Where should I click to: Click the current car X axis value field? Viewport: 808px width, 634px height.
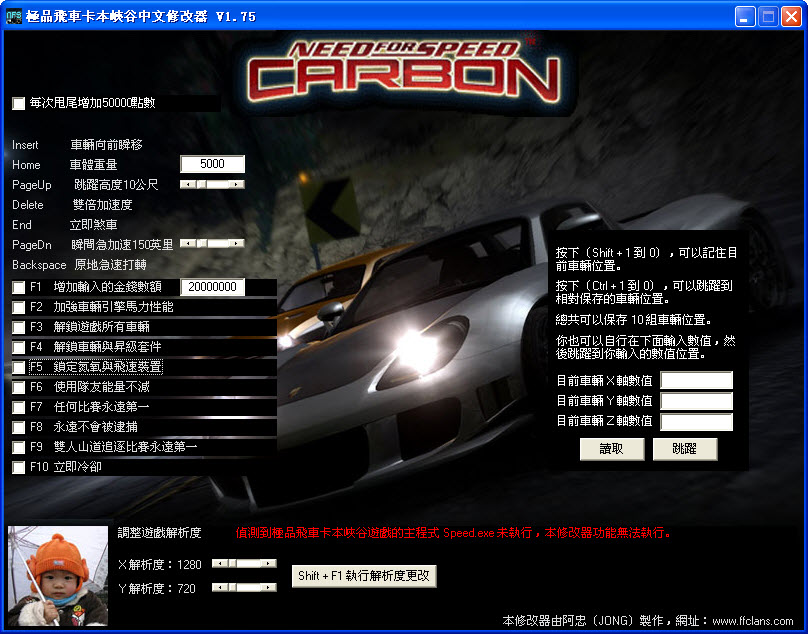696,379
